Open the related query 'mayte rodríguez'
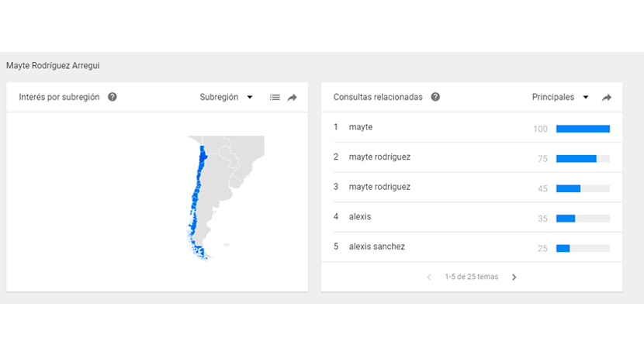This screenshot has width=644, height=362. coord(379,157)
